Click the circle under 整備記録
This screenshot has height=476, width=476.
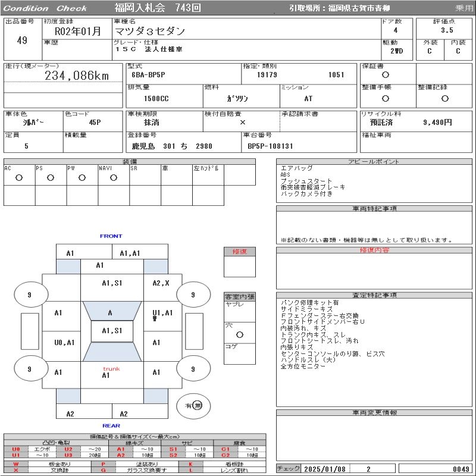point(445,98)
